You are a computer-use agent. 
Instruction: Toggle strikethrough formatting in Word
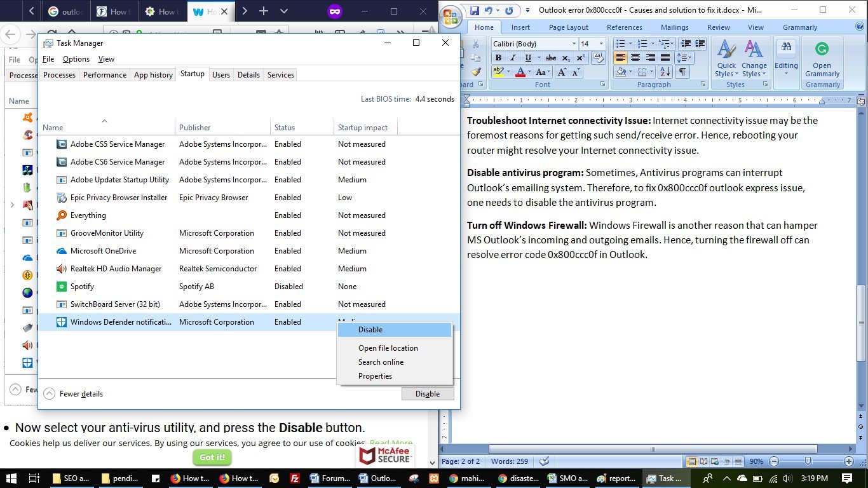click(x=551, y=58)
